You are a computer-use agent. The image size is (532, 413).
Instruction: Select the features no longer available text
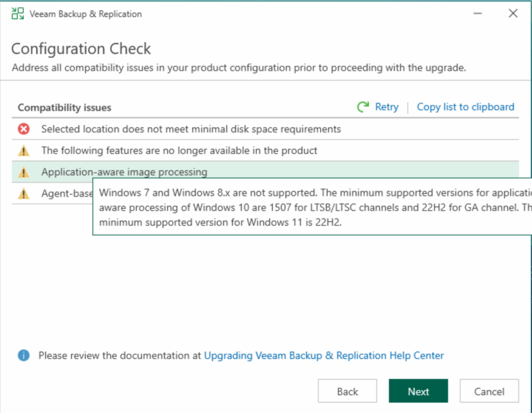coord(179,151)
